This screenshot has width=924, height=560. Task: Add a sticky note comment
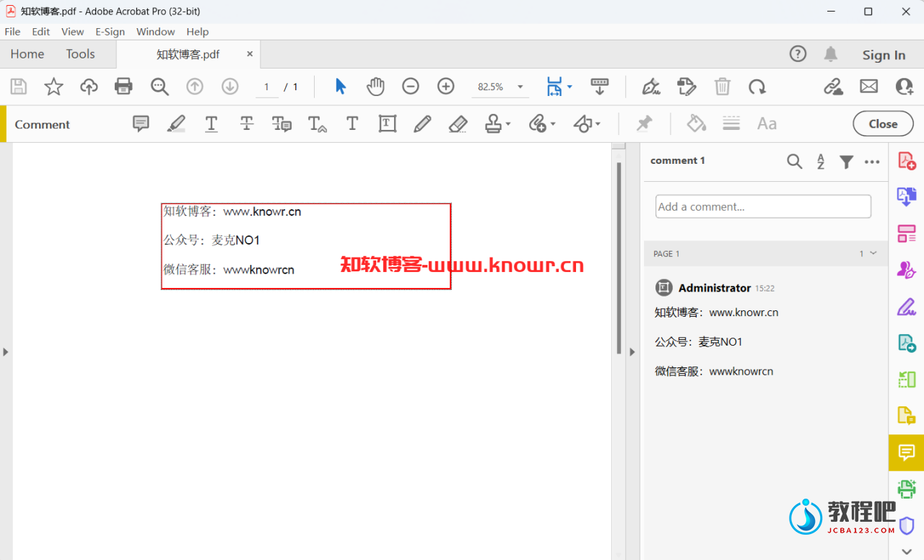141,124
